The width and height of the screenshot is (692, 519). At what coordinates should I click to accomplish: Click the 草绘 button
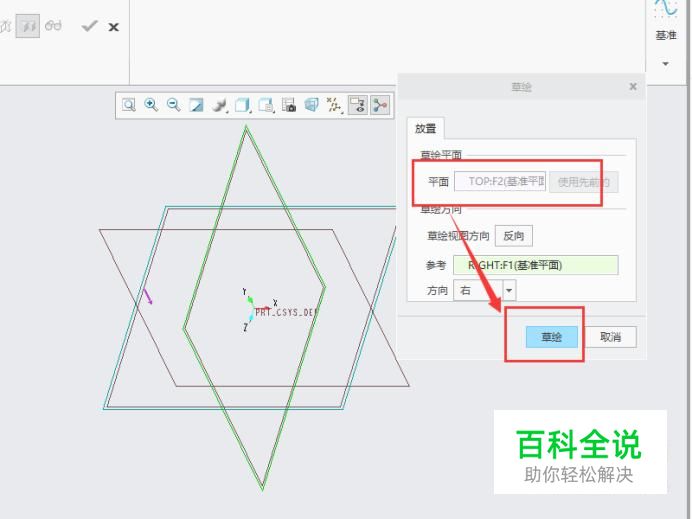pos(552,337)
